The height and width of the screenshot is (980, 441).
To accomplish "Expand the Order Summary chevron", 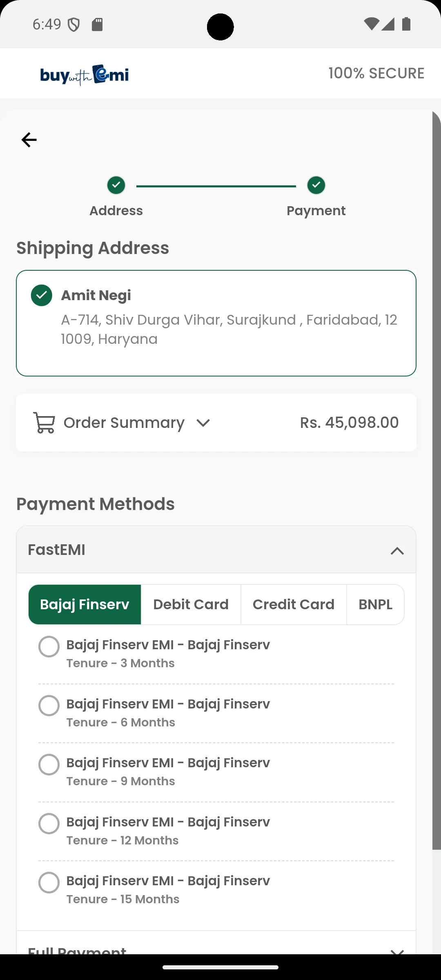I will pos(203,423).
